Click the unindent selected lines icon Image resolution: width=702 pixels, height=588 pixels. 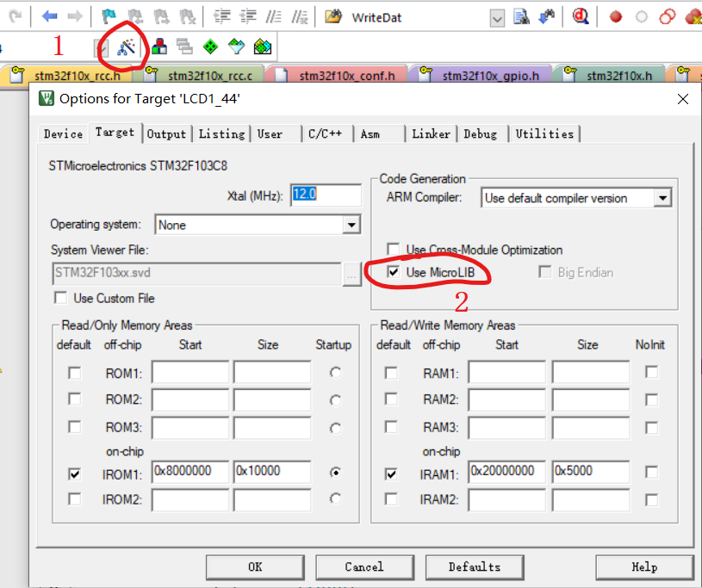[x=247, y=17]
